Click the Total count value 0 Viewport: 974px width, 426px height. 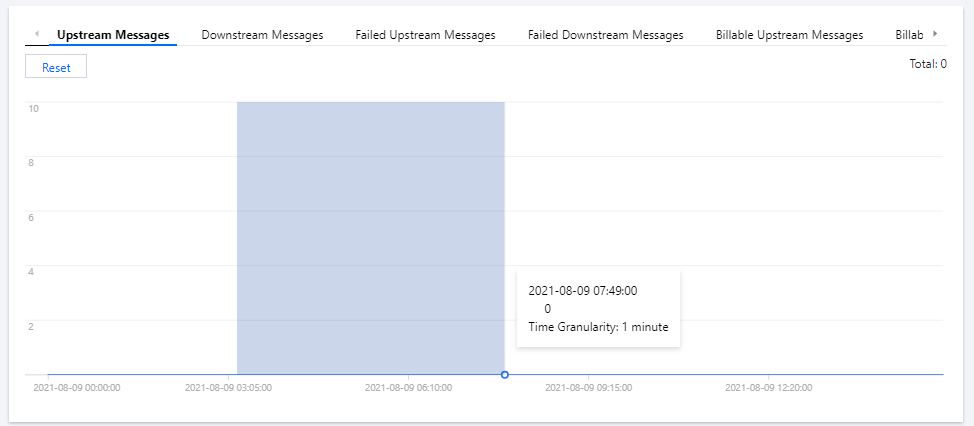[943, 64]
